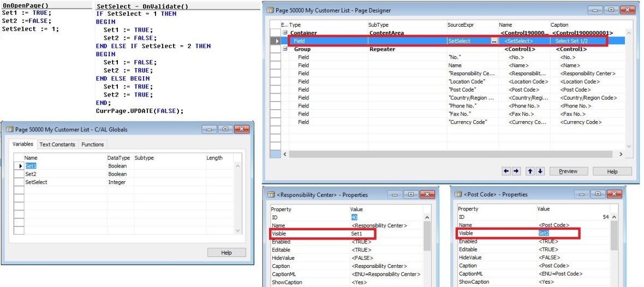Switch to the Text Constants tab
This screenshot has width=644, height=287.
57,145
